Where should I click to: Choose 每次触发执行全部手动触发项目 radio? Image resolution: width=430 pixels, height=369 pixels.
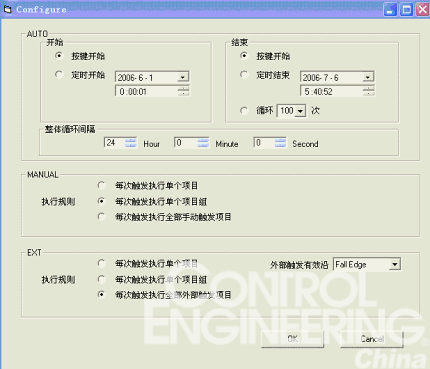(x=102, y=217)
